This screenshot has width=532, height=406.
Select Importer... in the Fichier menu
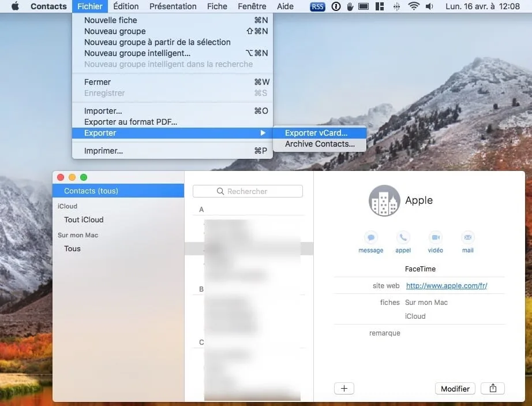(x=103, y=110)
